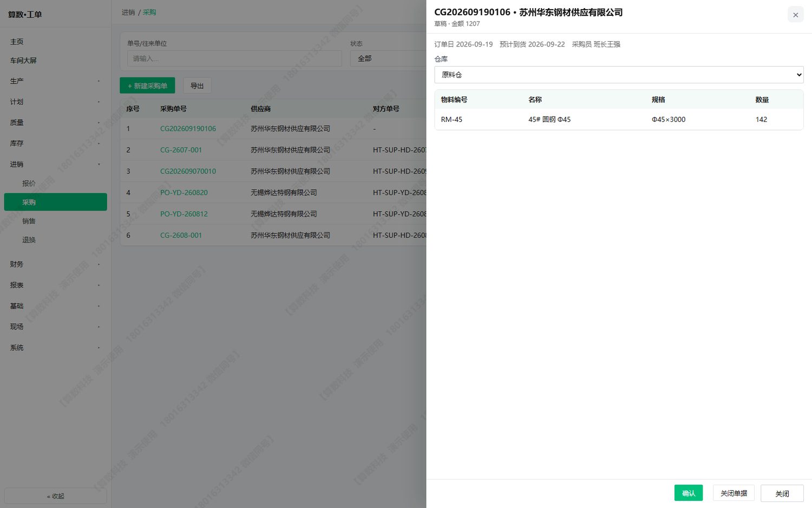The height and width of the screenshot is (508, 812).
Task: Collapse sidebar with 收起 button
Action: pos(55,496)
